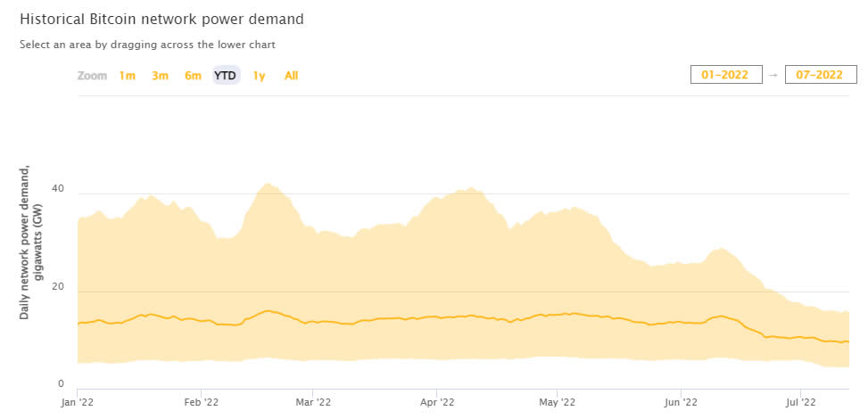Click the 01-2022 start date field
Image resolution: width=868 pixels, height=419 pixels.
pos(725,75)
